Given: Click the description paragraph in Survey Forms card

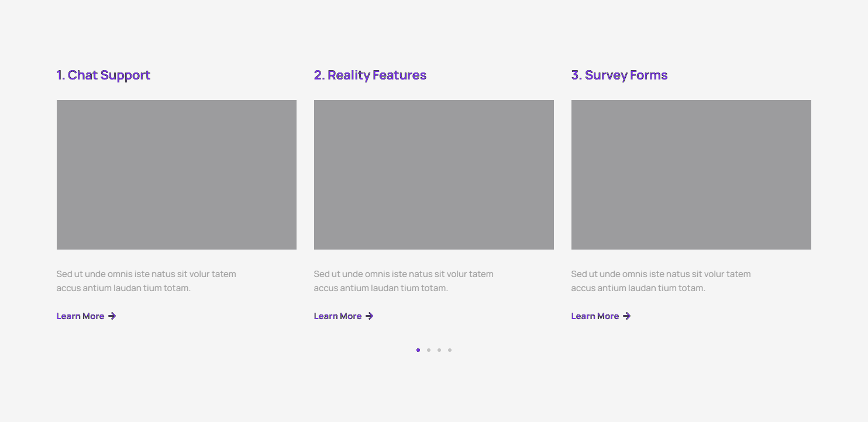Looking at the screenshot, I should [x=661, y=281].
